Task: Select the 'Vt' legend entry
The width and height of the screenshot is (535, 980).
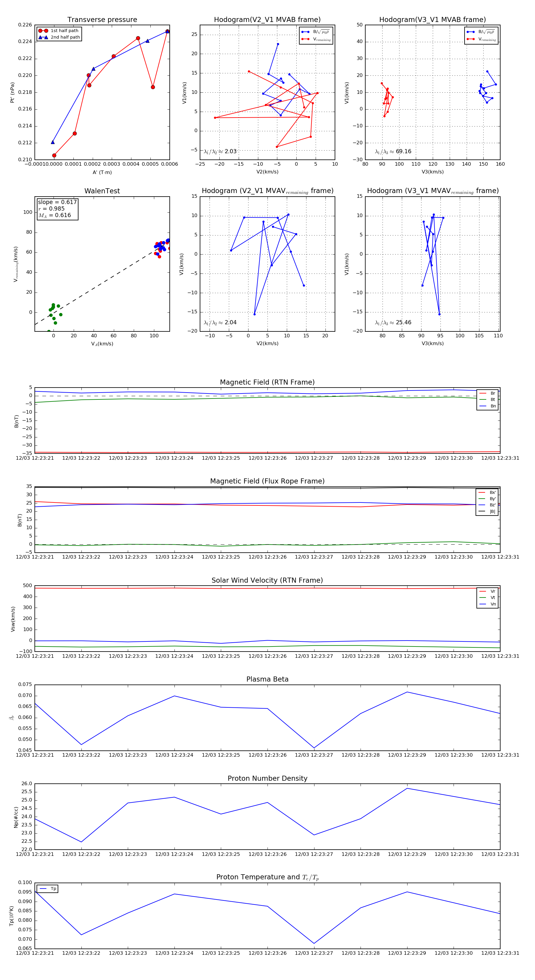Action: (487, 598)
